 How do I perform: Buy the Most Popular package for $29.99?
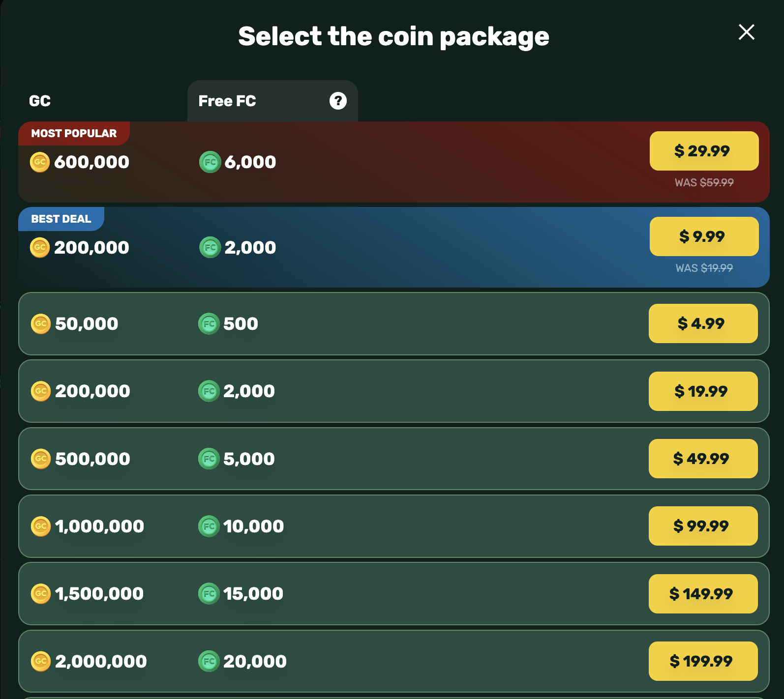pos(704,151)
